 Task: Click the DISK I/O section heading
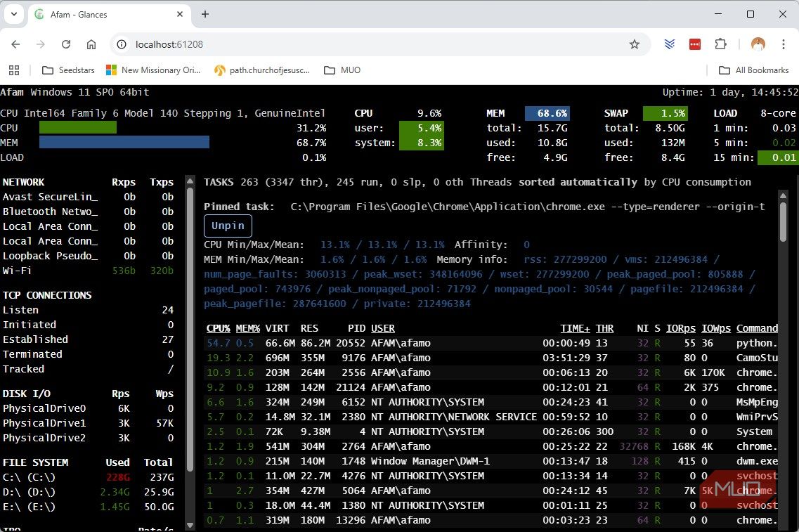pos(27,394)
